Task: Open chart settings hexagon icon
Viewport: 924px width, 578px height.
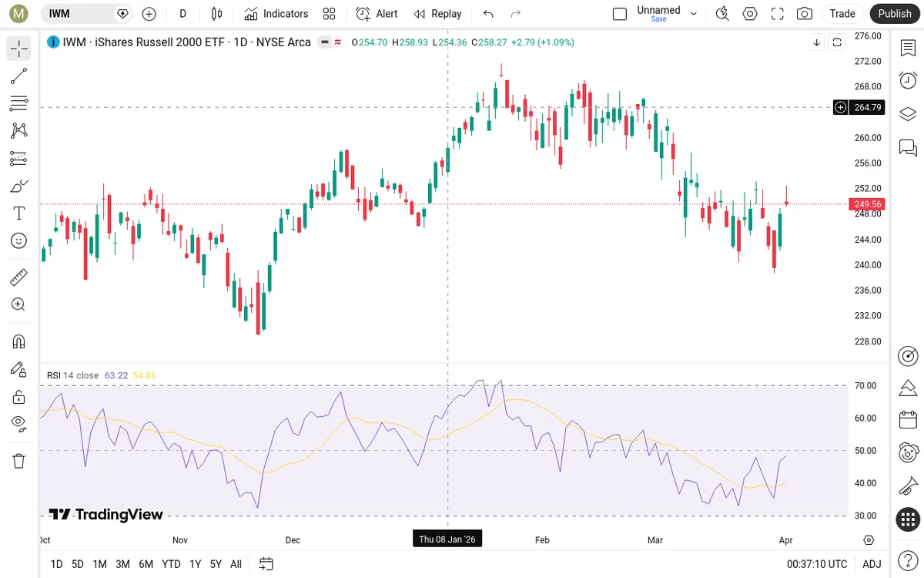Action: 749,14
